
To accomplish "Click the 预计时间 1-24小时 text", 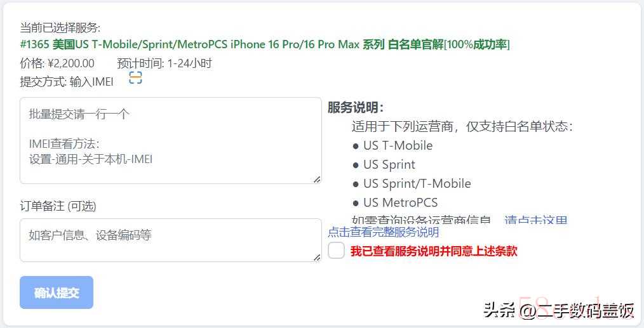I will [164, 63].
